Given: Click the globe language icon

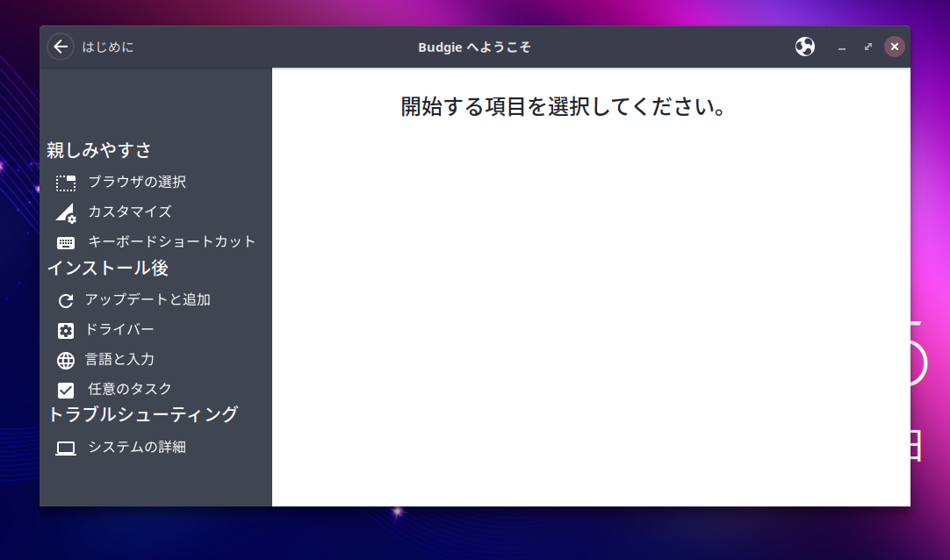Looking at the screenshot, I should (x=66, y=360).
